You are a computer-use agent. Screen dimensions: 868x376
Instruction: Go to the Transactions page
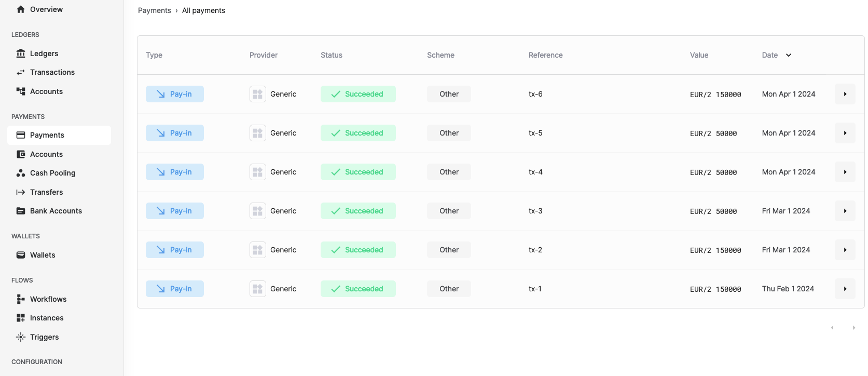click(x=52, y=72)
